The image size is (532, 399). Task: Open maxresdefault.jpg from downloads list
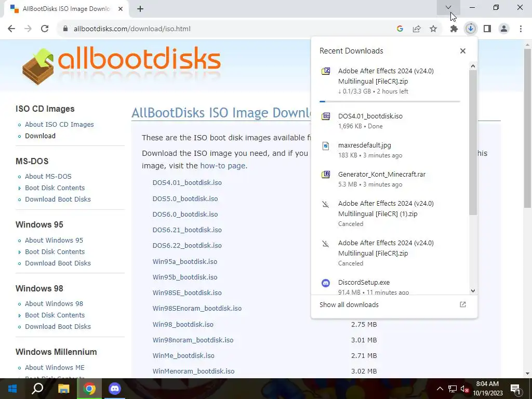click(390, 150)
